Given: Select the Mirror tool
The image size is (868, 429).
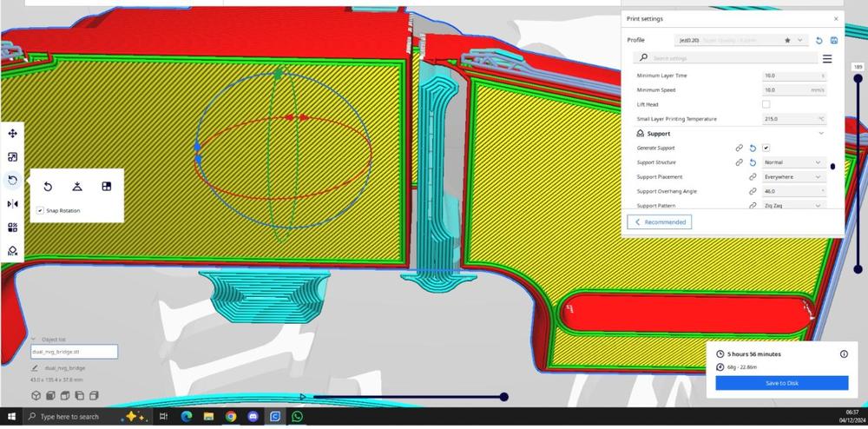Looking at the screenshot, I should click(x=13, y=204).
